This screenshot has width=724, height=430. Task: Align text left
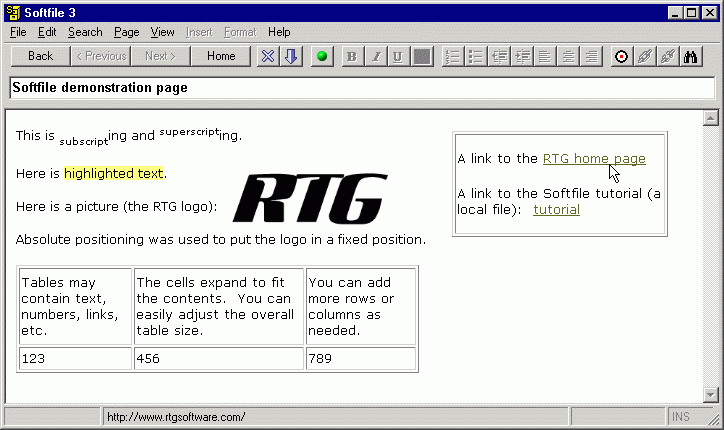545,56
